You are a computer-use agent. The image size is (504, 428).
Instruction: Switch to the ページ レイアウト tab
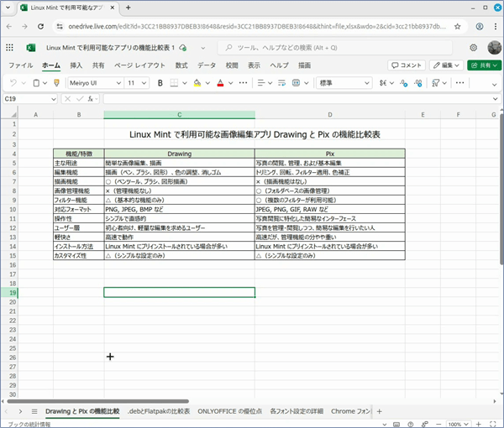click(139, 65)
